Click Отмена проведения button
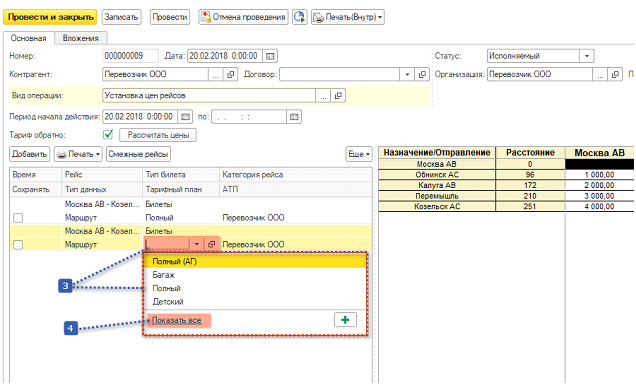 click(243, 17)
